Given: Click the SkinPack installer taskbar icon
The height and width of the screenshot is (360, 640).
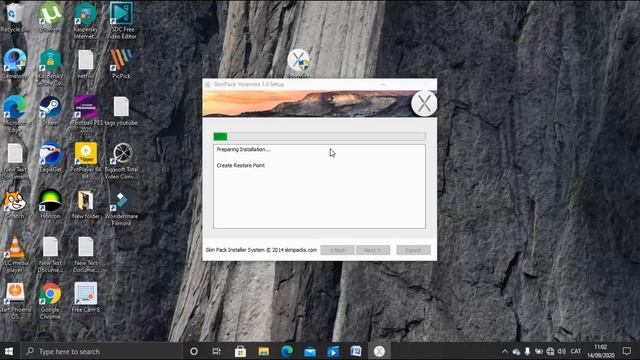Looking at the screenshot, I should pyautogui.click(x=379, y=351).
